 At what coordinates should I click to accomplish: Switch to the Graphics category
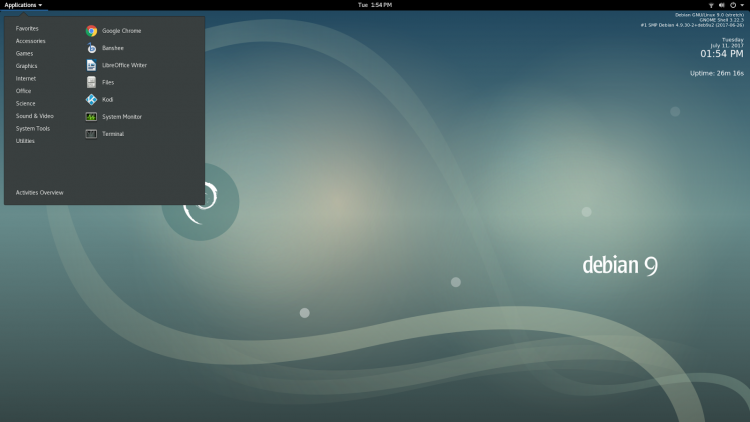(x=26, y=66)
